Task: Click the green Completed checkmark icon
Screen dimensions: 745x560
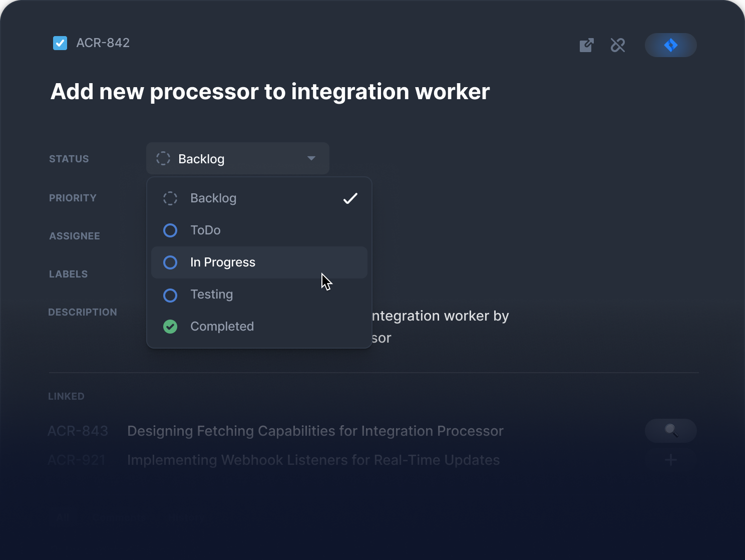Action: click(x=170, y=327)
